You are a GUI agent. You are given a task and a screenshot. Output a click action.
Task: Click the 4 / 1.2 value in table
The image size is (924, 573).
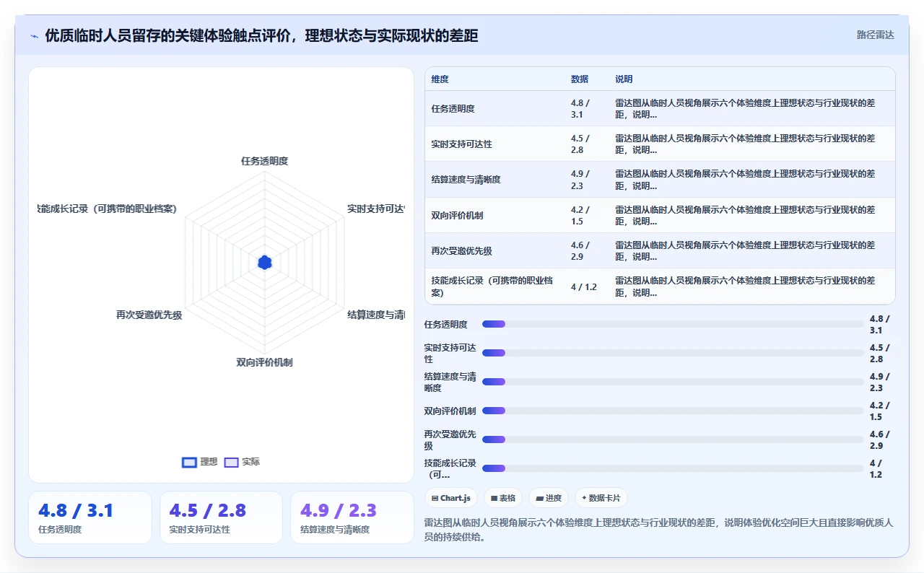[584, 286]
